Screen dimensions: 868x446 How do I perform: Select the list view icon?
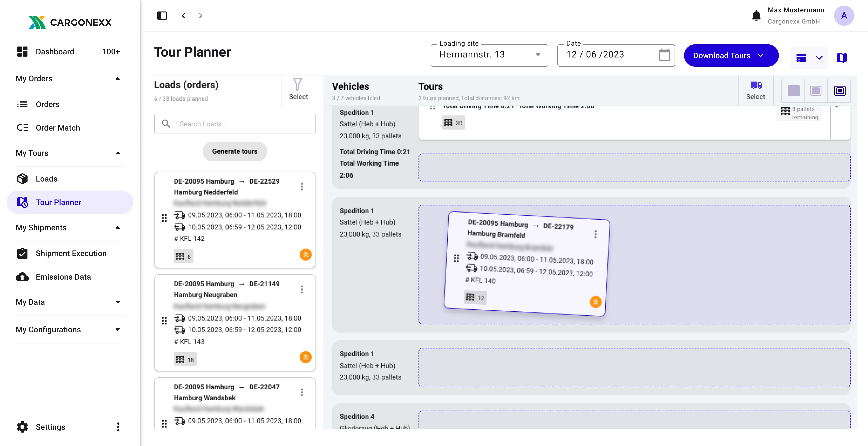pyautogui.click(x=801, y=58)
